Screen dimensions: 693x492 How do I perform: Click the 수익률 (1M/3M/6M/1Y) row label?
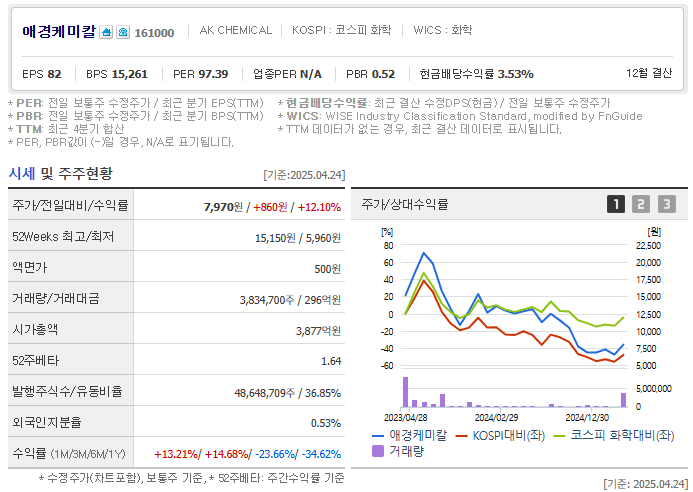point(69,453)
